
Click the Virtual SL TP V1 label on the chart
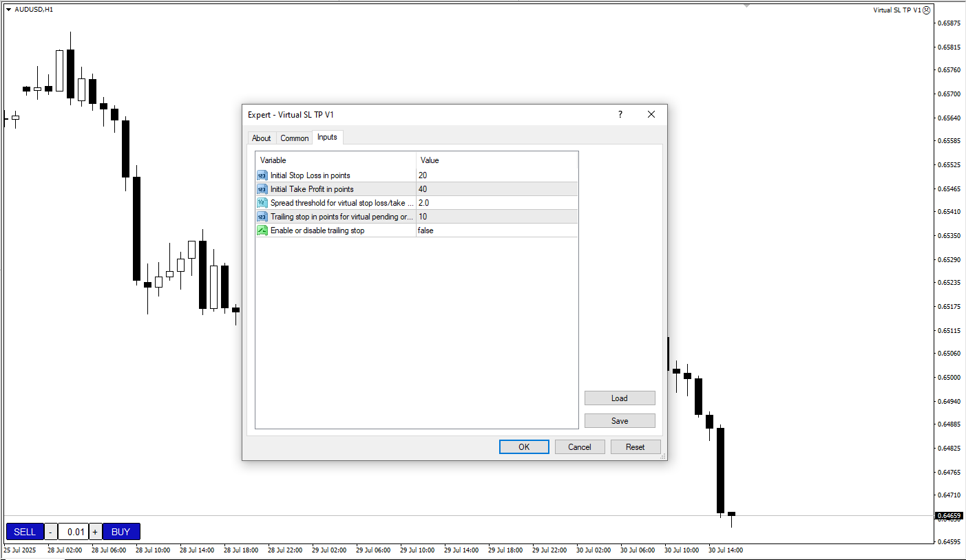tap(896, 10)
